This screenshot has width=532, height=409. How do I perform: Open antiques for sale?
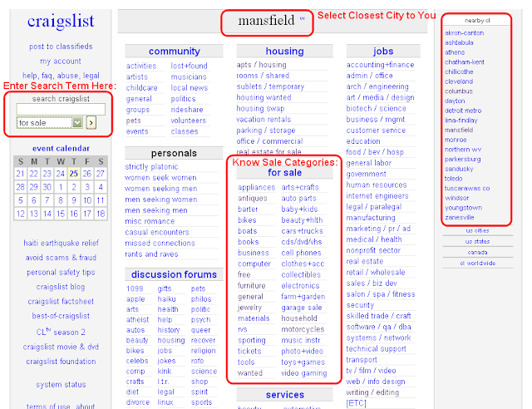point(253,198)
